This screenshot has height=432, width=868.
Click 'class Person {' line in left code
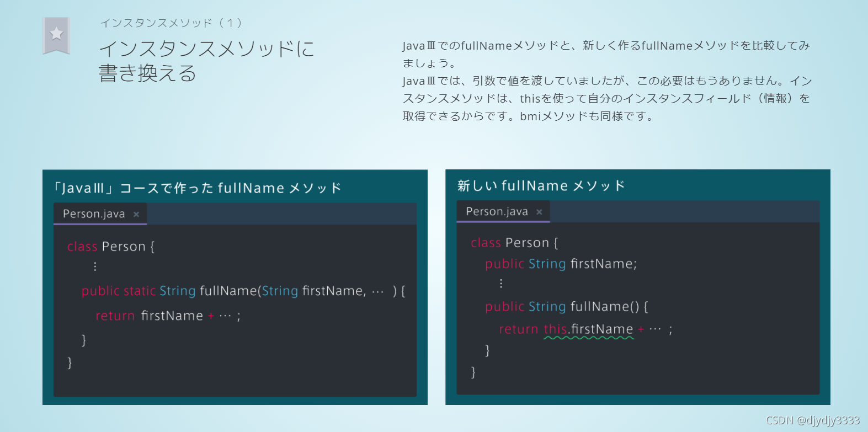point(111,247)
